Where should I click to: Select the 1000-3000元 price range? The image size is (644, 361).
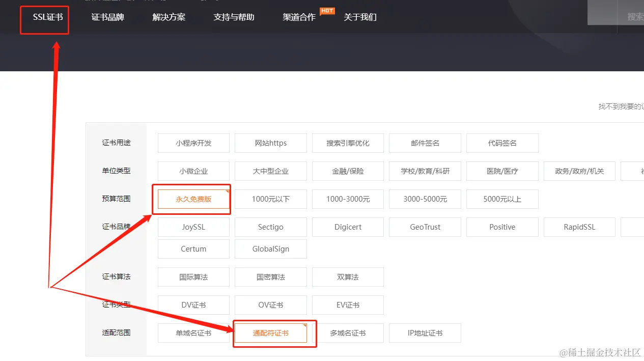[x=348, y=199]
